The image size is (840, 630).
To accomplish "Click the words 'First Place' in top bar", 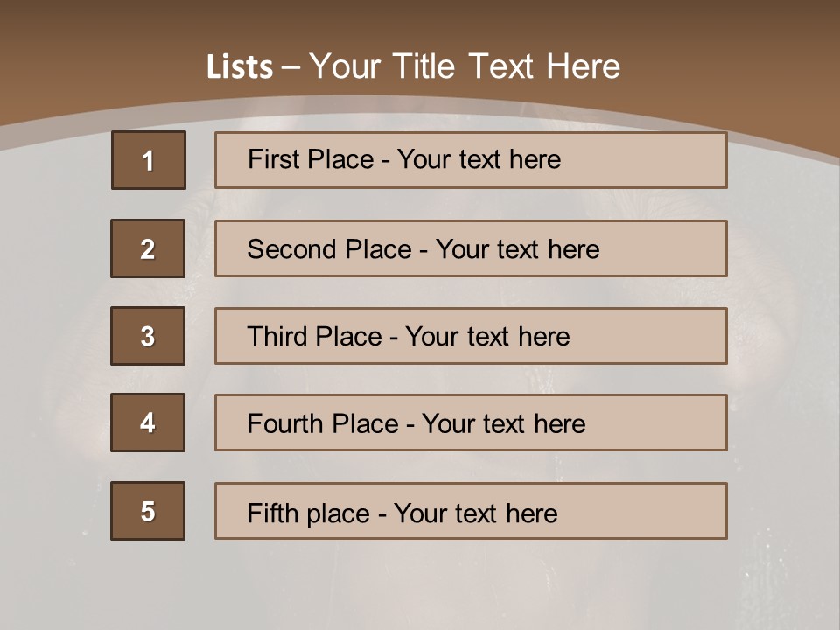I will click(x=311, y=159).
